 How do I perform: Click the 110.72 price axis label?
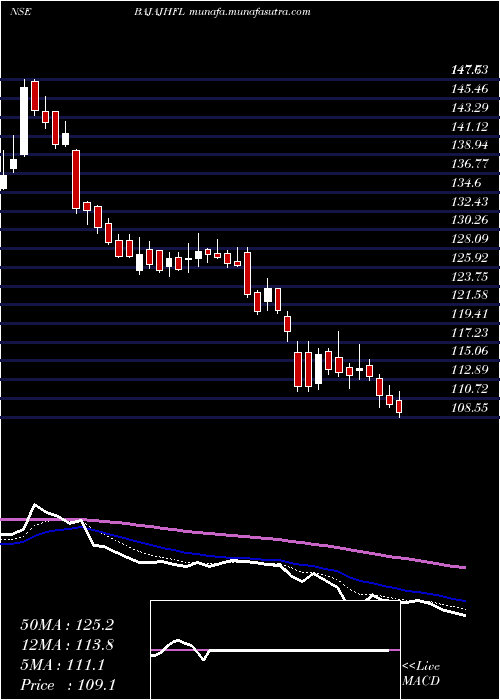469,390
